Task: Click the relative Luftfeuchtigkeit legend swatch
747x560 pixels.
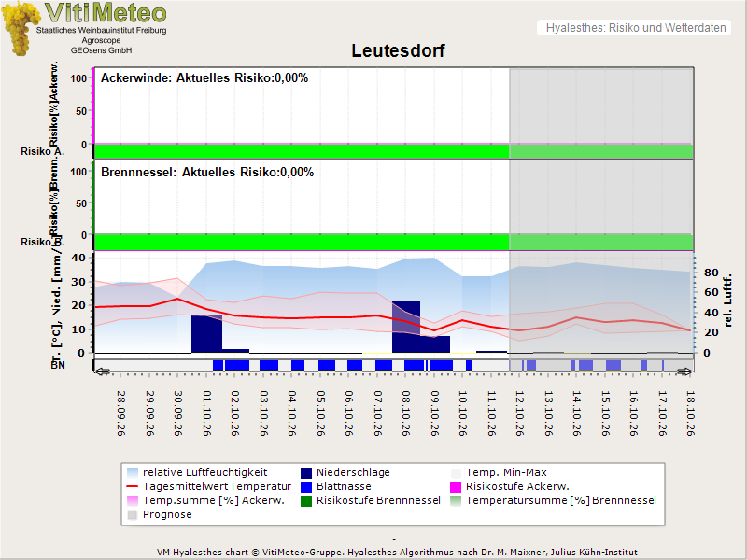Action: coord(133,473)
